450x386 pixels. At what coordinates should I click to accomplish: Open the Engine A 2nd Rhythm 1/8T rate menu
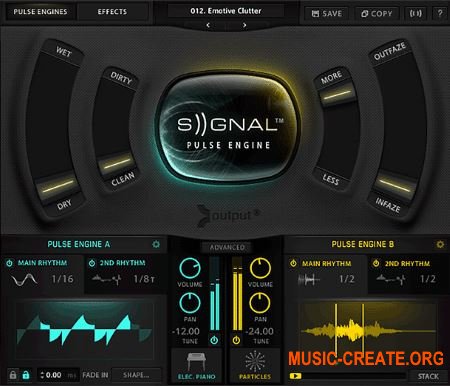coord(144,279)
